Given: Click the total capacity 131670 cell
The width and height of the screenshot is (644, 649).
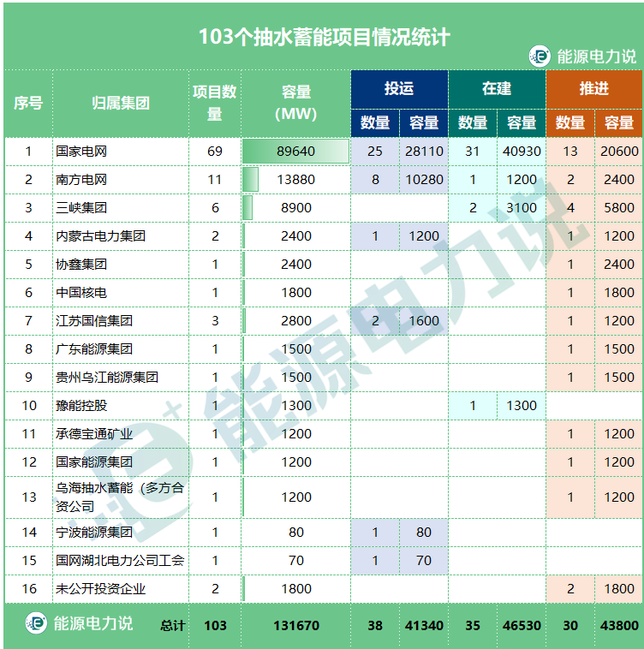Looking at the screenshot, I should click(x=295, y=626).
